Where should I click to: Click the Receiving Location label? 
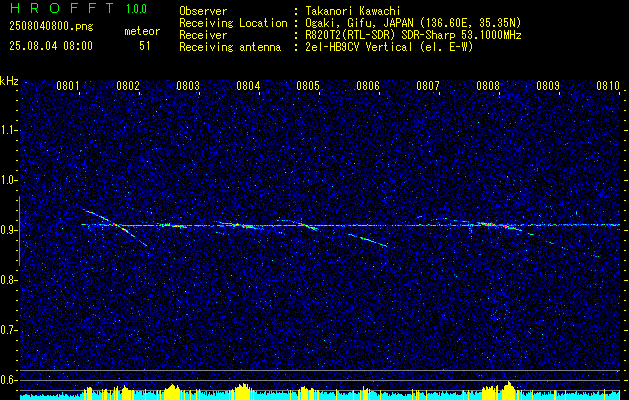[x=233, y=23]
